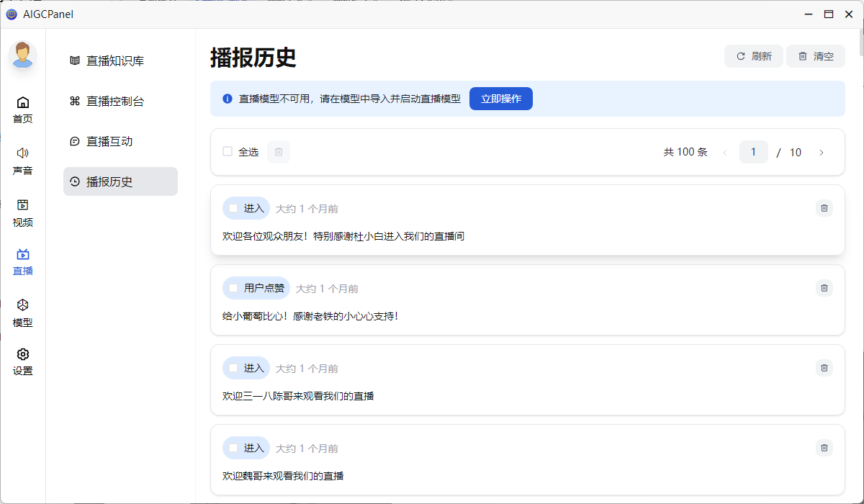Click the trash icon near 全选
Image resolution: width=864 pixels, height=504 pixels.
(x=278, y=152)
